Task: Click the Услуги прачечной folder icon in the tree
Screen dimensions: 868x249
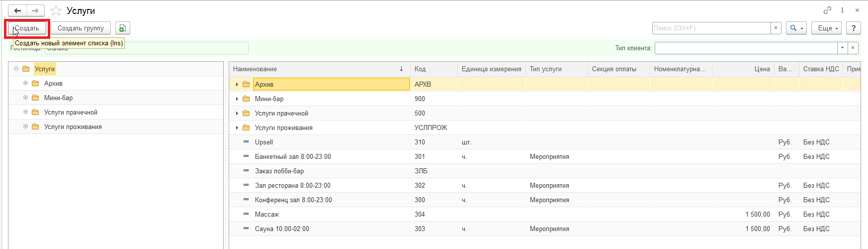Action: [35, 112]
